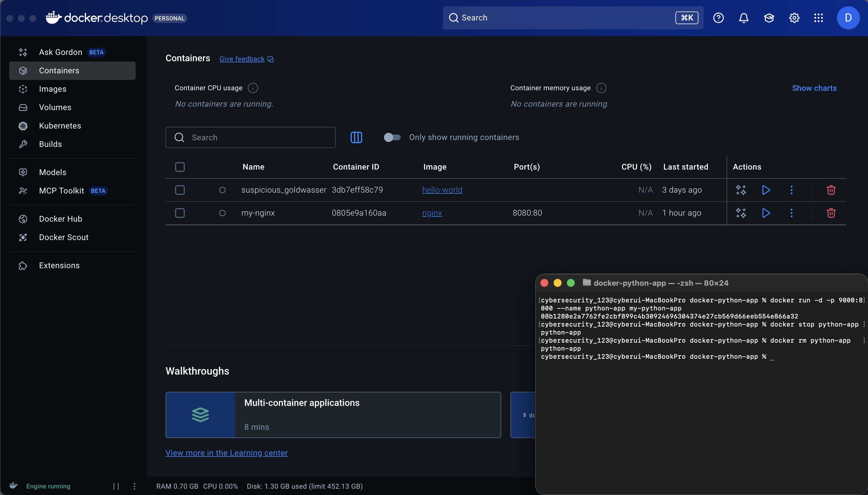Image resolution: width=868 pixels, height=495 pixels.
Task: Tick the select-all containers checkbox
Action: (180, 167)
